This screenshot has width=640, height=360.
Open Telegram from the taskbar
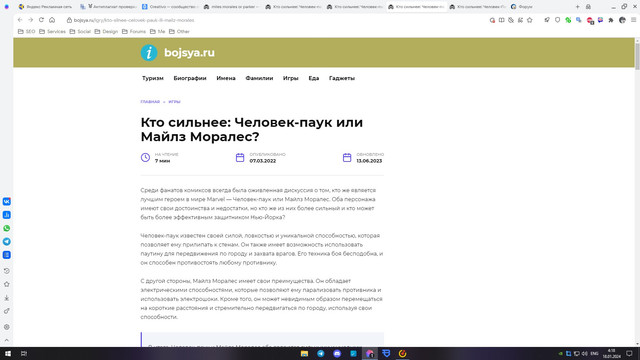point(321,353)
